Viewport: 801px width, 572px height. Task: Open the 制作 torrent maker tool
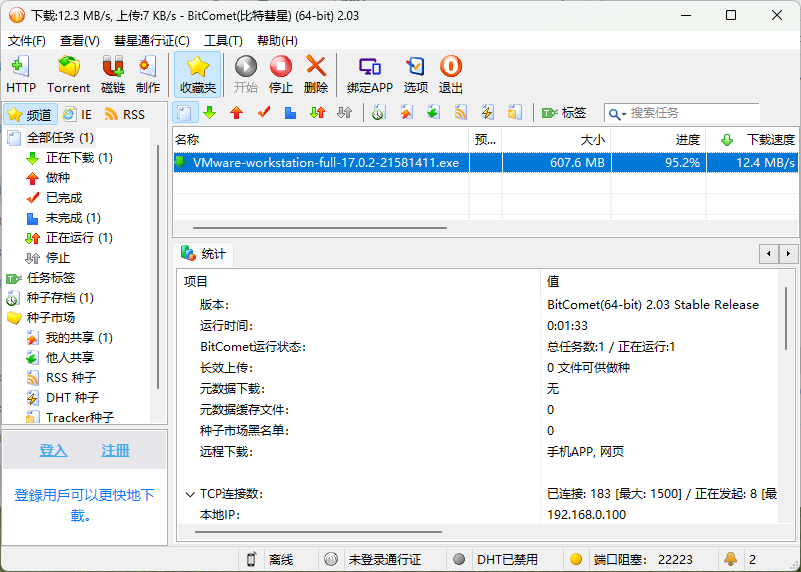click(148, 74)
